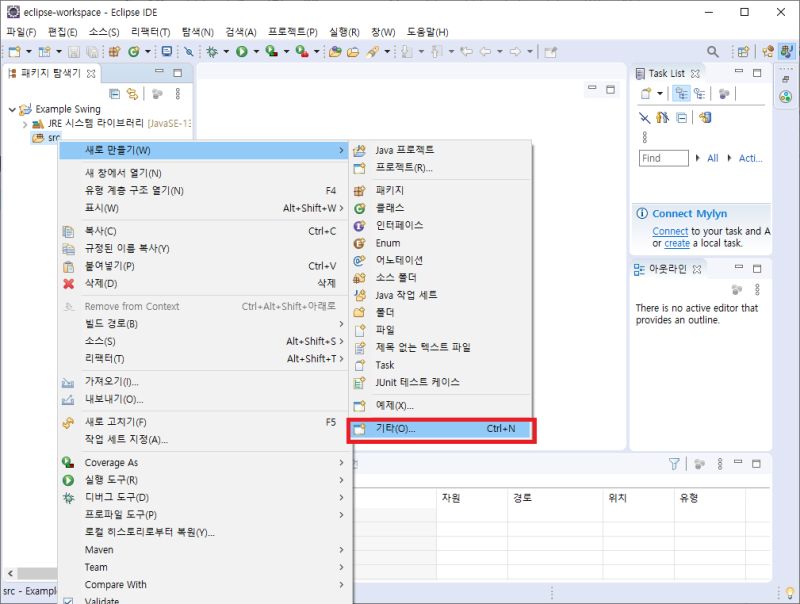Create a new task in Task List
800x604 pixels.
coord(646,92)
